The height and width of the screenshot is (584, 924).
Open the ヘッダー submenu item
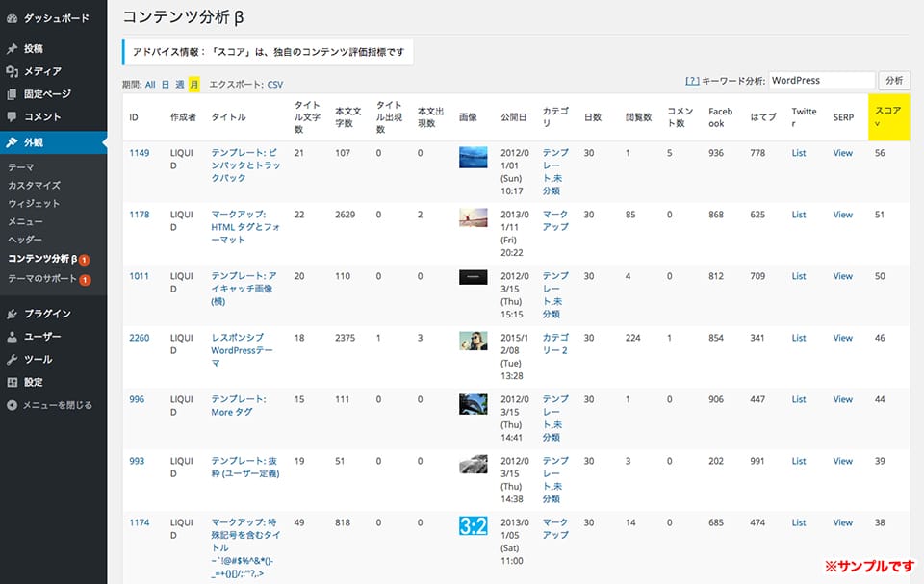(x=25, y=240)
